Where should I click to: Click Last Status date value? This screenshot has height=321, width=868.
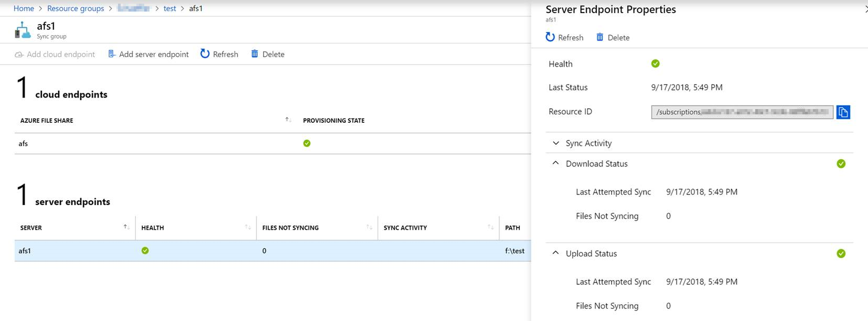coord(687,88)
